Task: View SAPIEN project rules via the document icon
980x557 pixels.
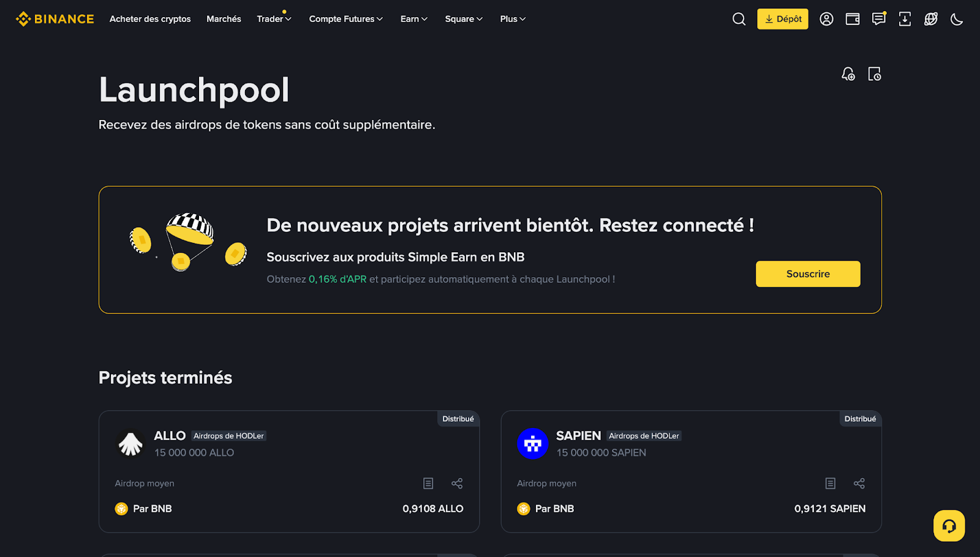Action: coord(830,483)
